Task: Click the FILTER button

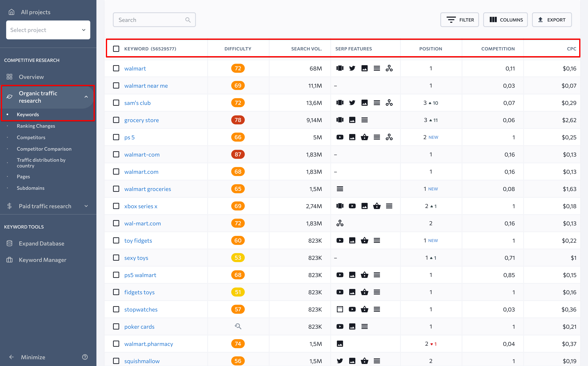Action: (x=459, y=20)
